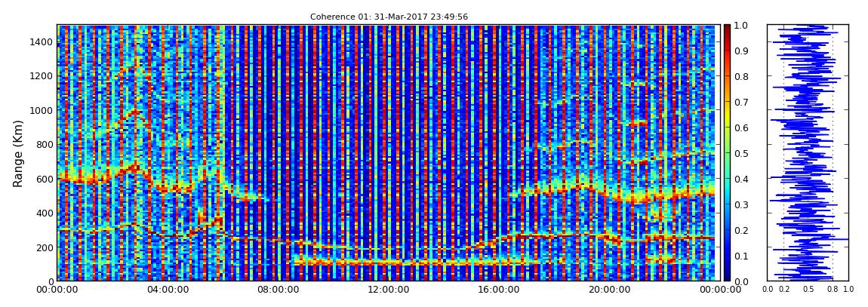The image size is (868, 307).
Task: Click the colorbar 0.1 label
Action: click(740, 256)
